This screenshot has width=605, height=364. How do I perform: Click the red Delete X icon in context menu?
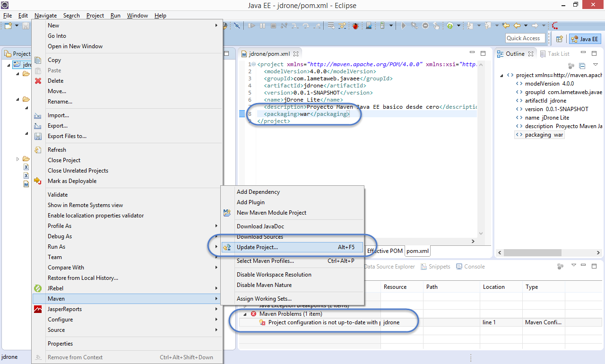pos(38,81)
